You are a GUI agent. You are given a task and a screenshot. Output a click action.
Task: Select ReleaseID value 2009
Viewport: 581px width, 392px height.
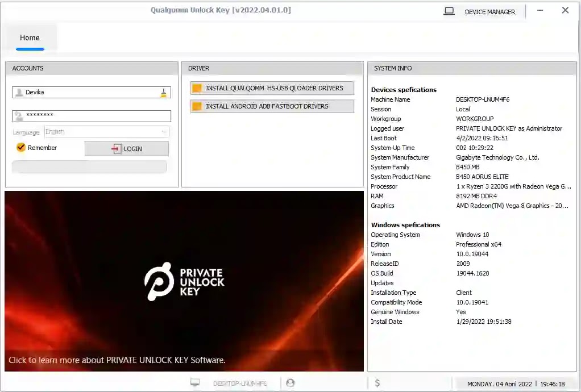pos(463,264)
